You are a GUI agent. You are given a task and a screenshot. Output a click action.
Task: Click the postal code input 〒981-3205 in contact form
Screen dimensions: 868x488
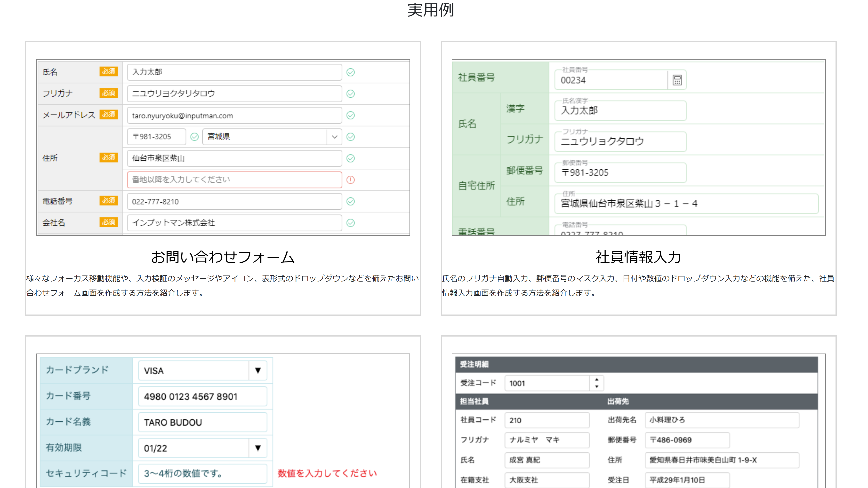[156, 137]
